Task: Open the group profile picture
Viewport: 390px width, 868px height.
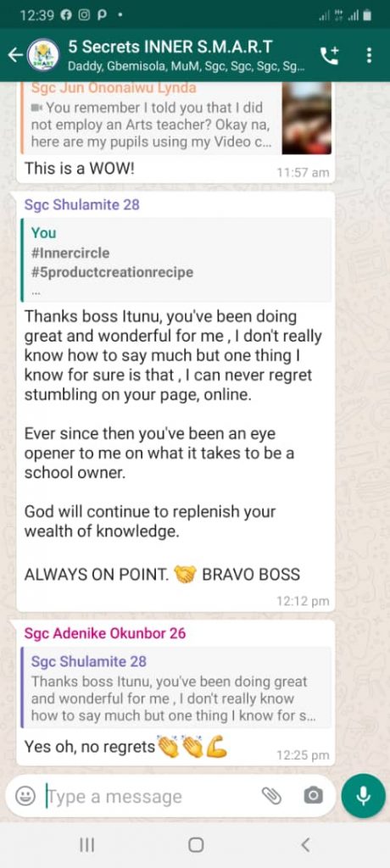Action: [x=42, y=55]
